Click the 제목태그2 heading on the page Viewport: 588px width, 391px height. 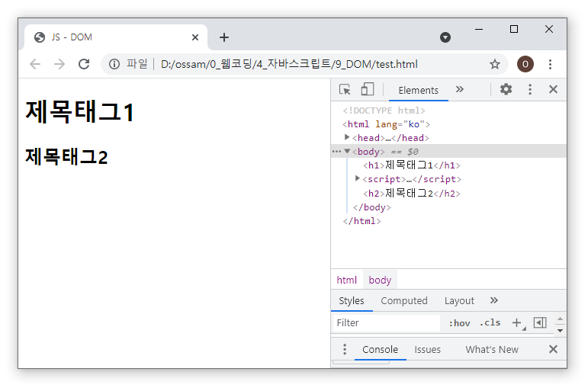point(66,157)
